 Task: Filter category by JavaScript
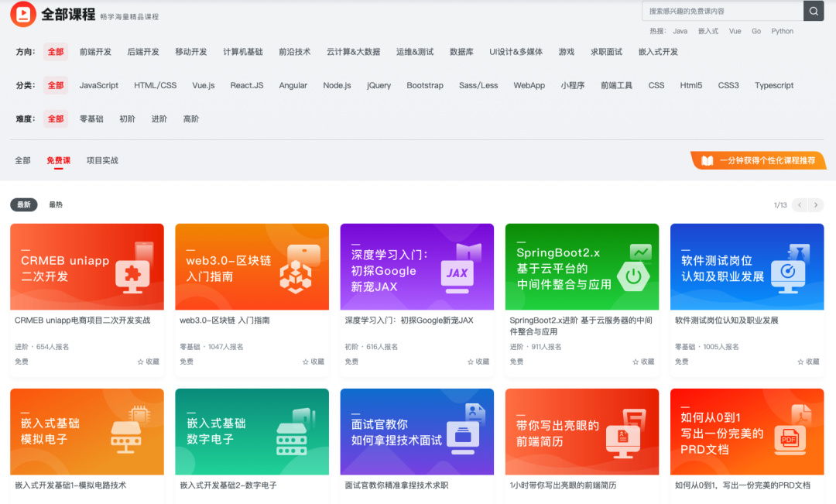[x=99, y=85]
